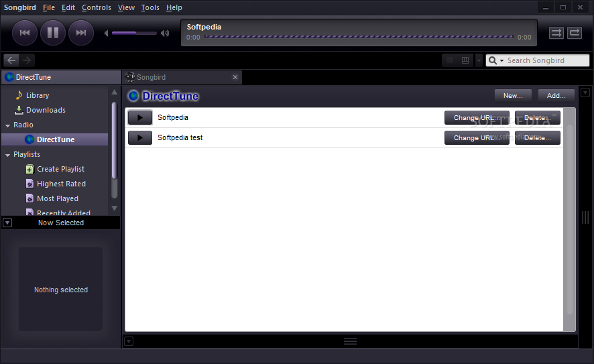The image size is (594, 364).
Task: Open the Tools menu
Action: [150, 7]
